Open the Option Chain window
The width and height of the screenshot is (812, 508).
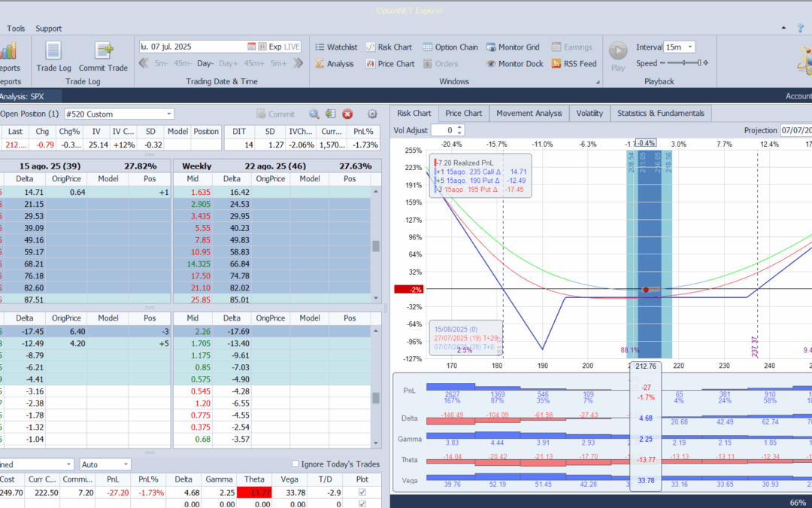[450, 47]
